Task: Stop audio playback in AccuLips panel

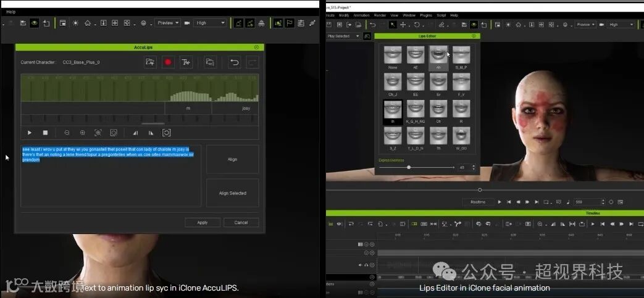Action: click(45, 133)
